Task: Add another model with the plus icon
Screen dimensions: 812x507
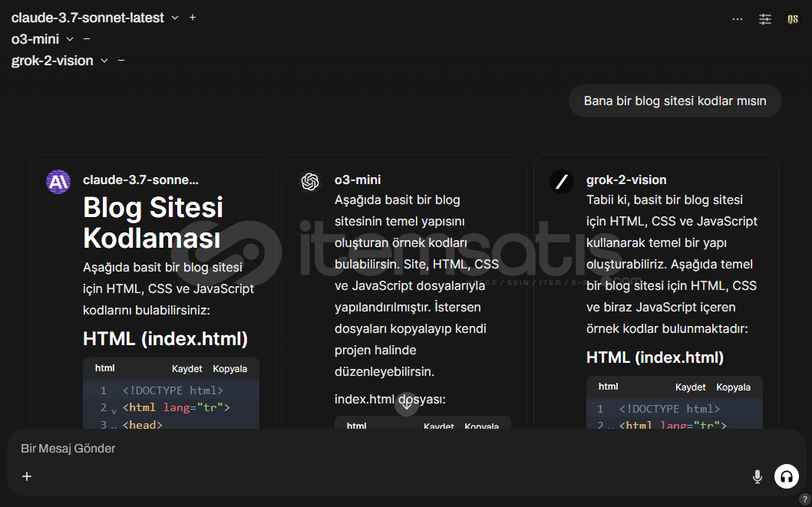Action: [x=193, y=18]
